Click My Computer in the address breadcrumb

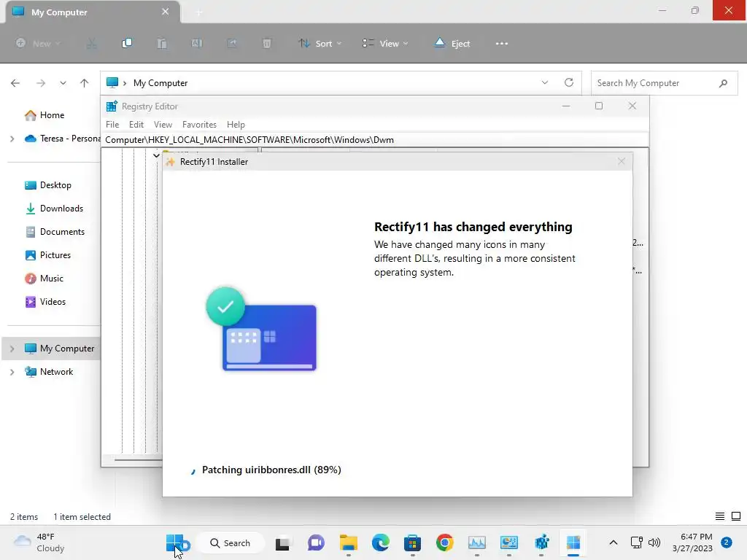coord(160,83)
